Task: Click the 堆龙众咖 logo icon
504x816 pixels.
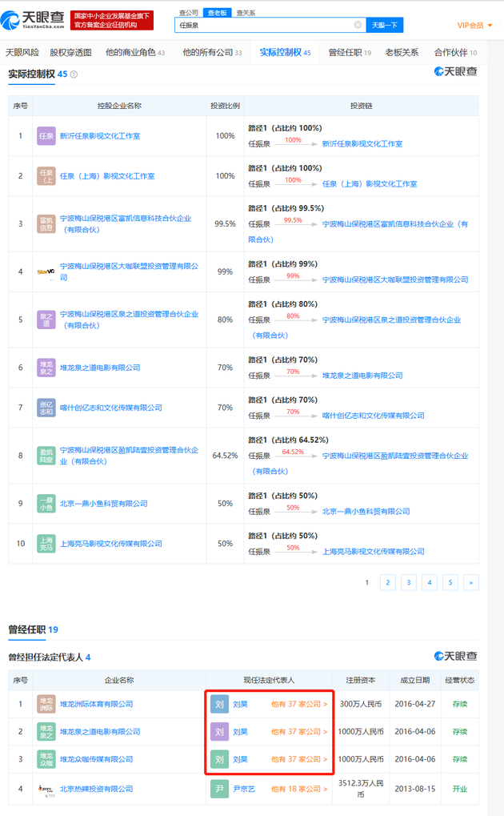Action: pyautogui.click(x=46, y=759)
